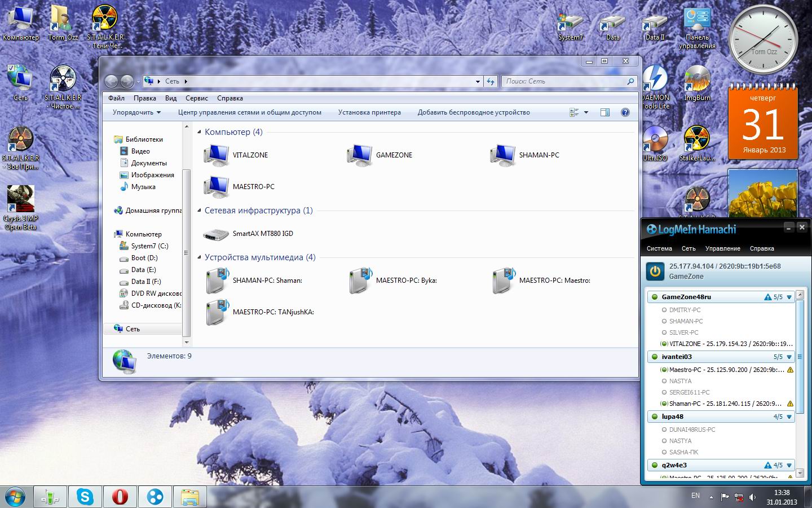Image resolution: width=812 pixels, height=508 pixels.
Task: Open DAEMON Tools Lite desktop shortcut
Action: click(656, 87)
